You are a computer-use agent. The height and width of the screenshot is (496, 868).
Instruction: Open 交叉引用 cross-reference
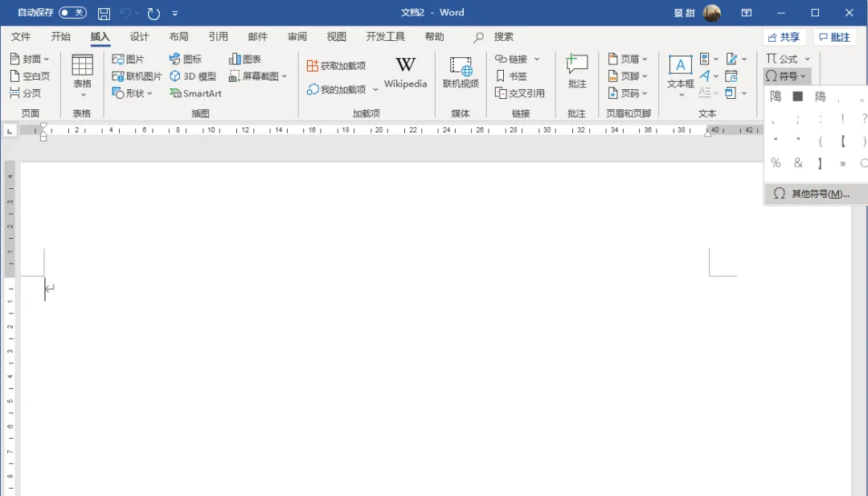coord(520,93)
